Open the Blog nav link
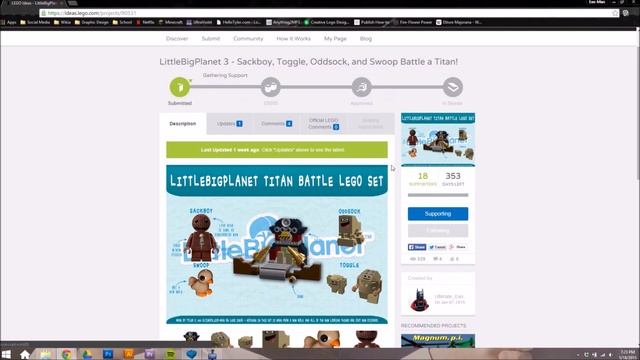The image size is (640, 360). (x=366, y=38)
